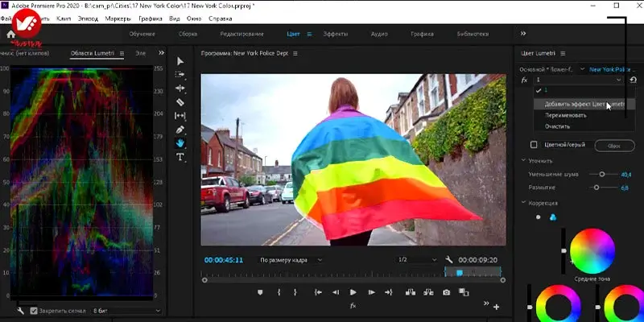Screen dimensions: 644x322
Task: Click the Средние тона color wheel
Action: tap(592, 251)
